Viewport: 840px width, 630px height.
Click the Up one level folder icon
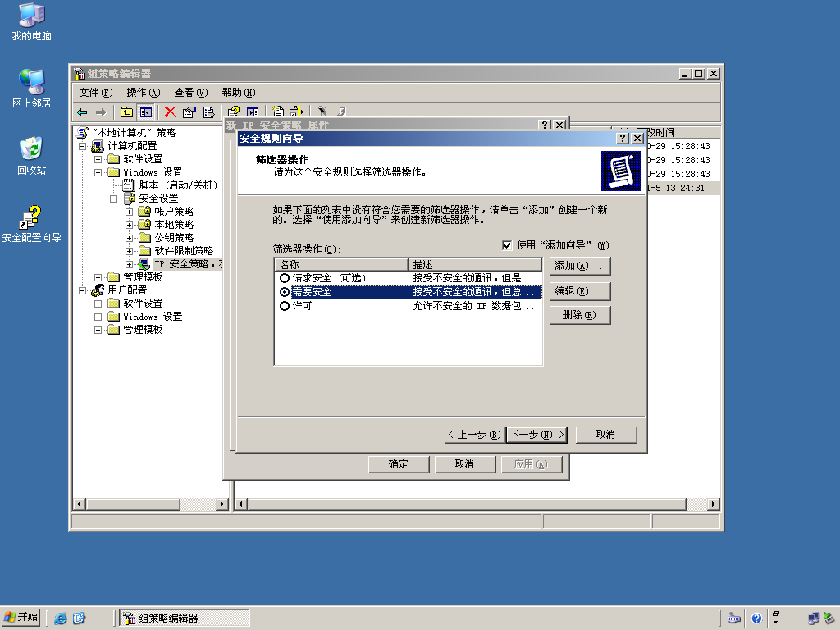click(126, 112)
